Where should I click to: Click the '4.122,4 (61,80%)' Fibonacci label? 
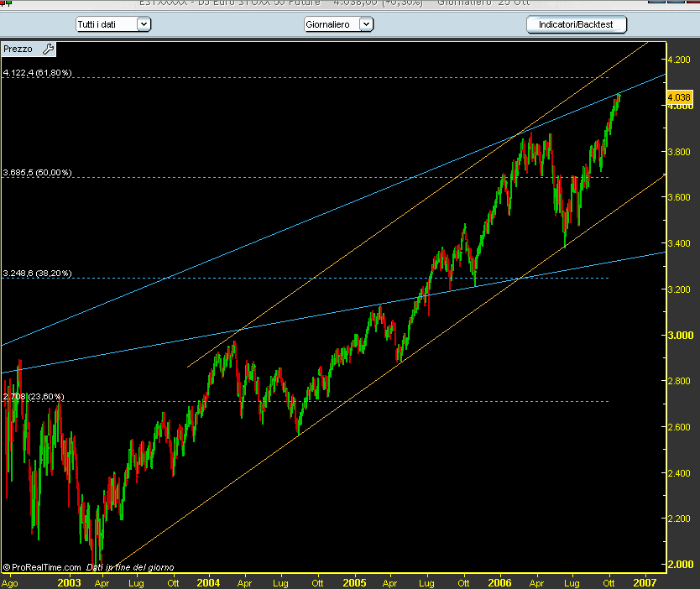(37, 72)
